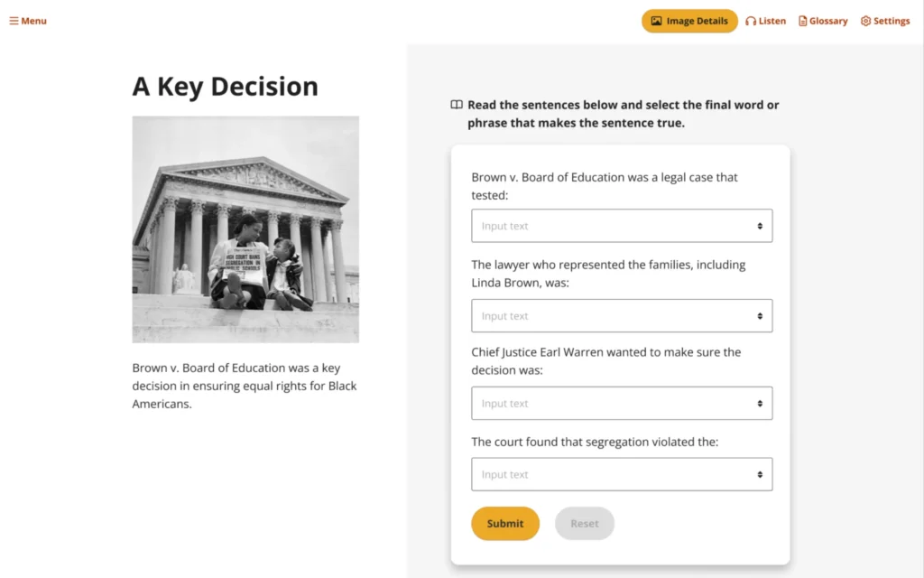Open the dropdown about Earl Warren's decision
The height and width of the screenshot is (578, 924).
pos(622,403)
